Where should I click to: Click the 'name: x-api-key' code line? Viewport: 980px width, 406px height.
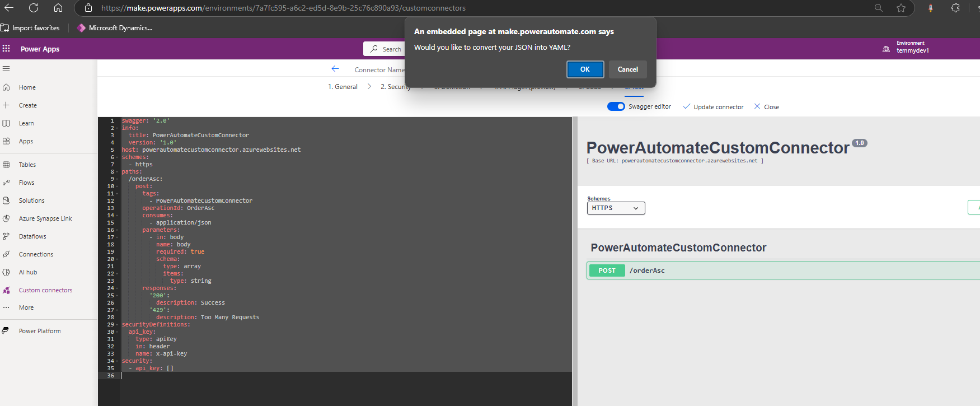[161, 354]
